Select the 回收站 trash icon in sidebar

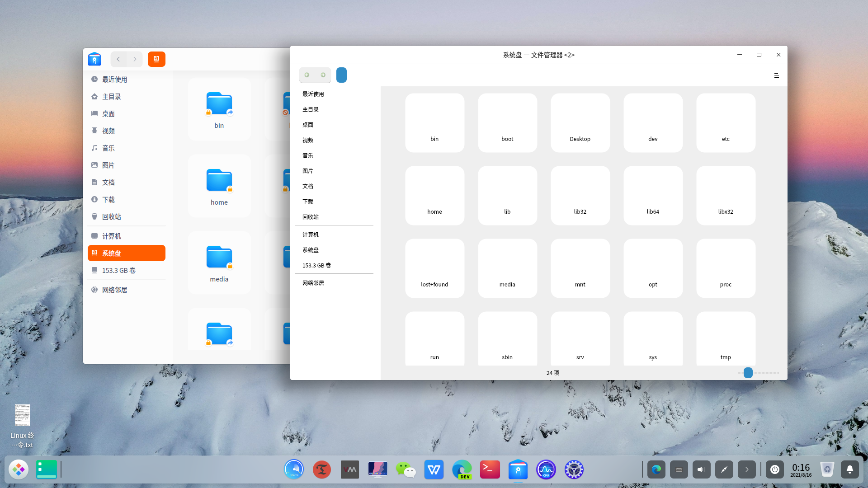(94, 216)
